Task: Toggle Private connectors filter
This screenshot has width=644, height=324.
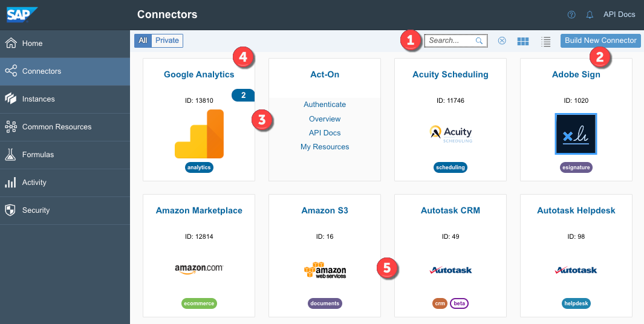Action: click(167, 40)
